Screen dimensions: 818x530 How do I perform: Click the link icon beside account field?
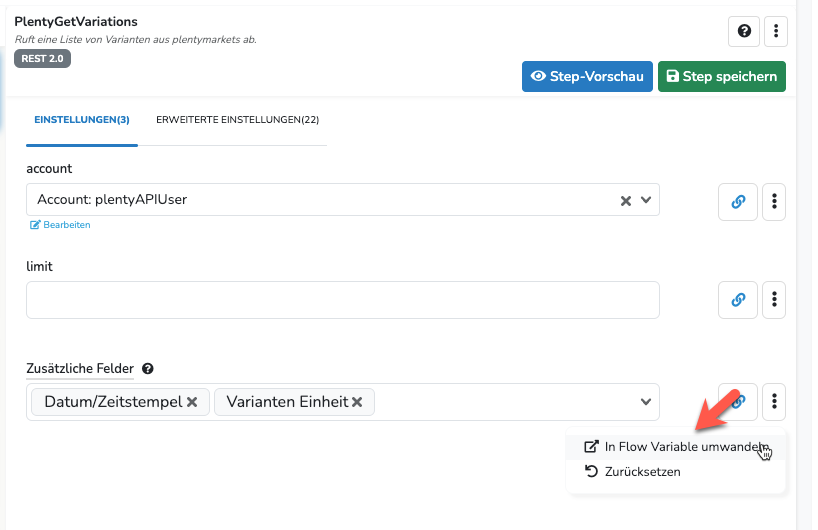tap(738, 201)
